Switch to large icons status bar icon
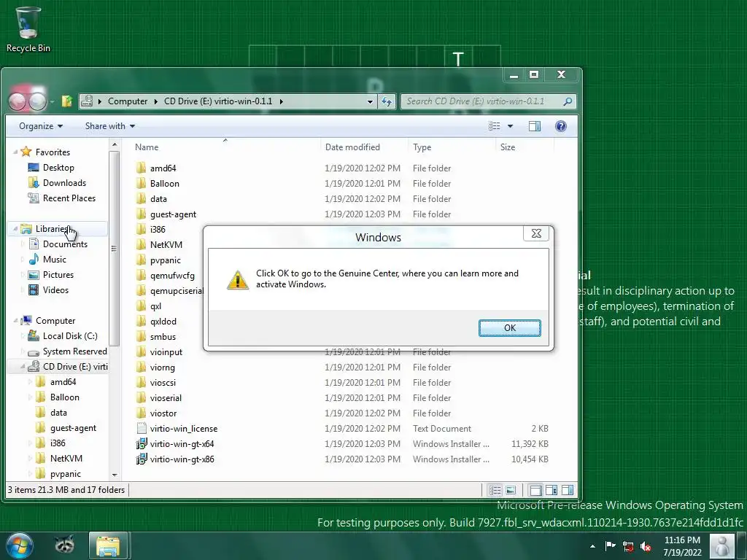The height and width of the screenshot is (560, 747). point(511,490)
